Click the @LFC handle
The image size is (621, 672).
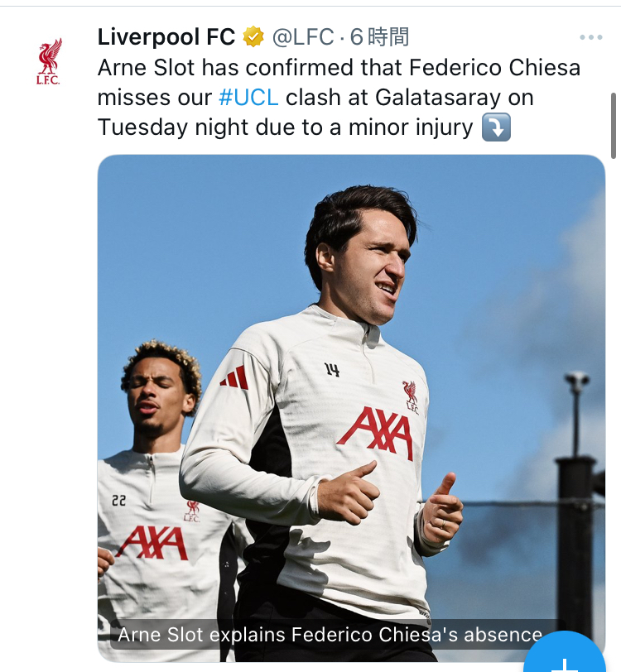coord(303,37)
